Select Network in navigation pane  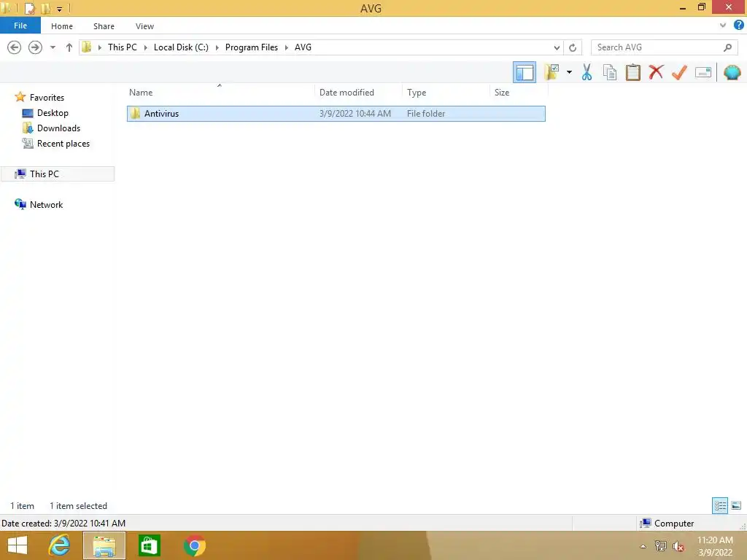coord(46,205)
